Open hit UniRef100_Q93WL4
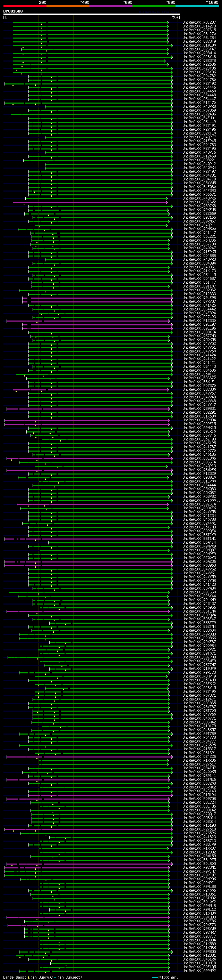 [199, 53]
